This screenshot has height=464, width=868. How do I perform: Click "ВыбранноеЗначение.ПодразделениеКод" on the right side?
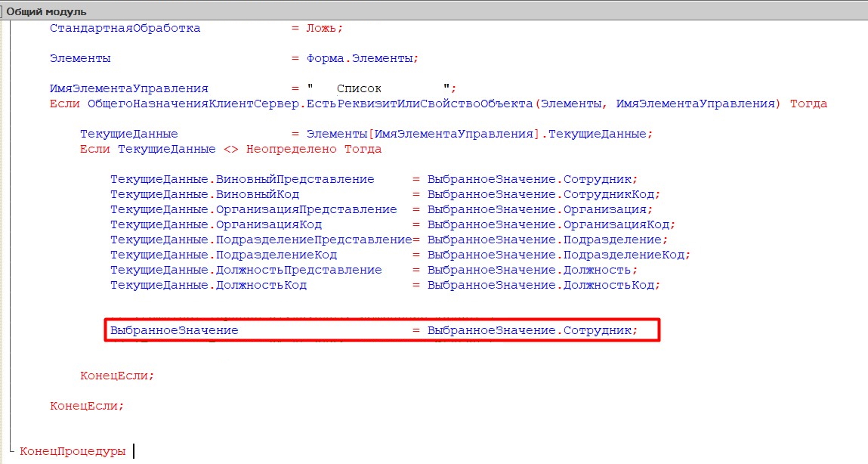pyautogui.click(x=556, y=255)
